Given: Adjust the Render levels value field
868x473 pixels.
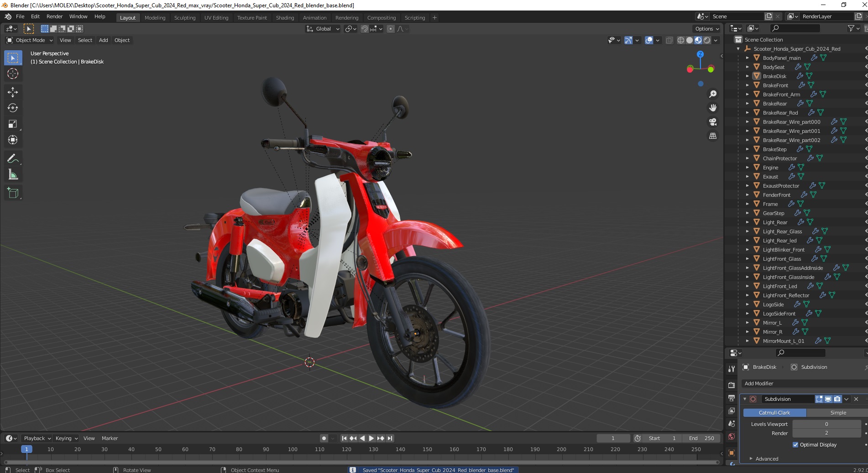Looking at the screenshot, I should point(826,433).
